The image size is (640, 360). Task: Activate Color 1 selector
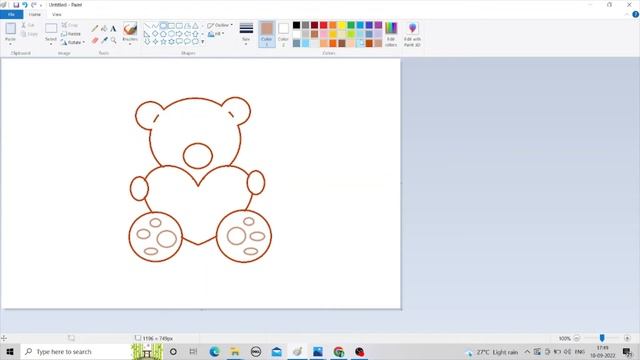pos(267,34)
